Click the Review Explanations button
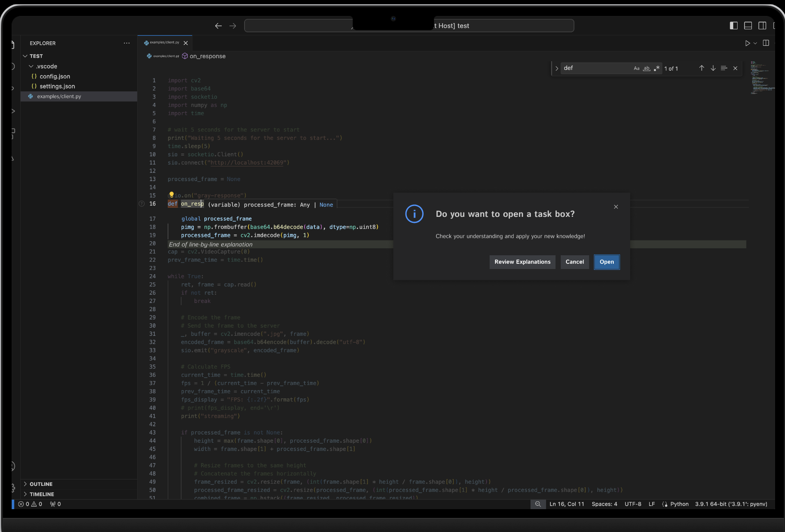 522,262
